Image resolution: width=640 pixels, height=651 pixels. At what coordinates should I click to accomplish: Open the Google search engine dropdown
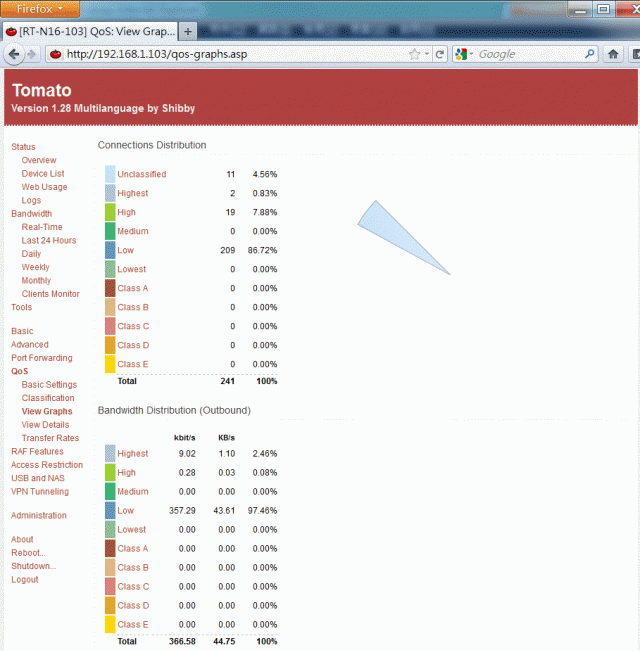(x=464, y=54)
